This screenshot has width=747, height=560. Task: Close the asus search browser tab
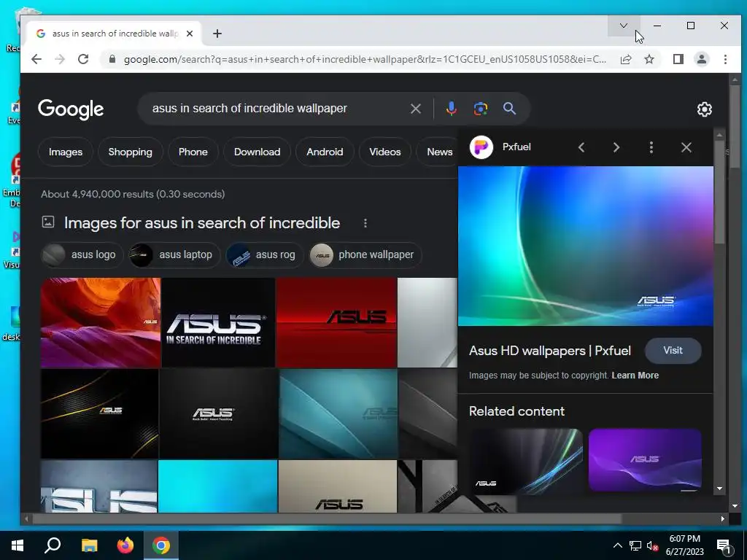pyautogui.click(x=190, y=34)
